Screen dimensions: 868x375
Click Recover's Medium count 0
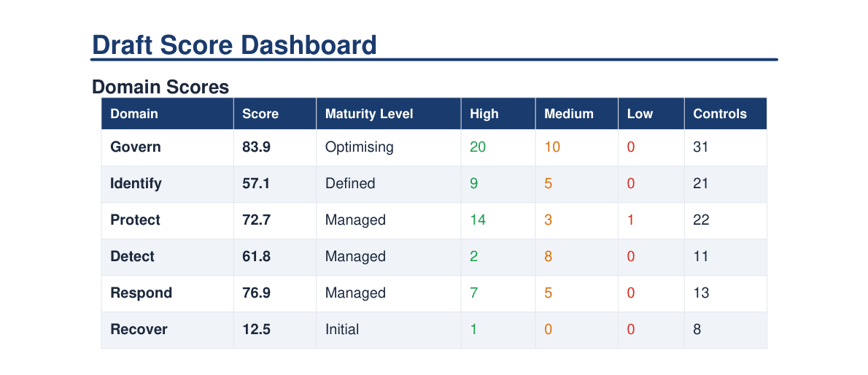coord(548,330)
